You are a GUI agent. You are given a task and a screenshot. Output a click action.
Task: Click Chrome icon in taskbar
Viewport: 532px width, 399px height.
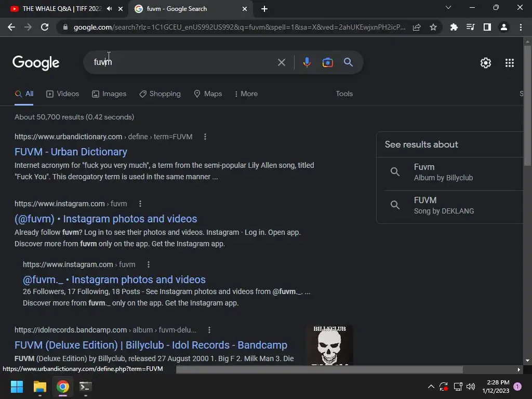(63, 387)
